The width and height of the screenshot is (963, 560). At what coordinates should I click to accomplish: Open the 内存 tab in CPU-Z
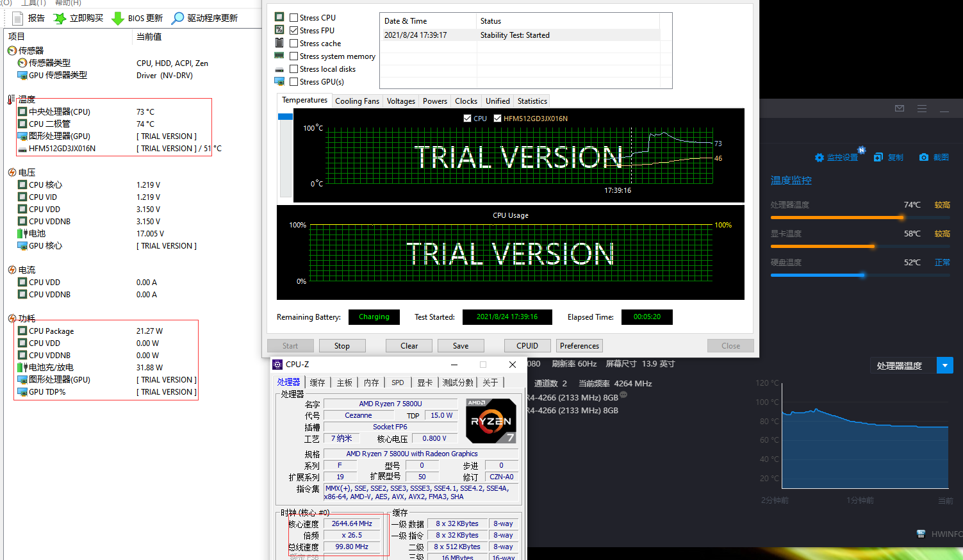372,383
